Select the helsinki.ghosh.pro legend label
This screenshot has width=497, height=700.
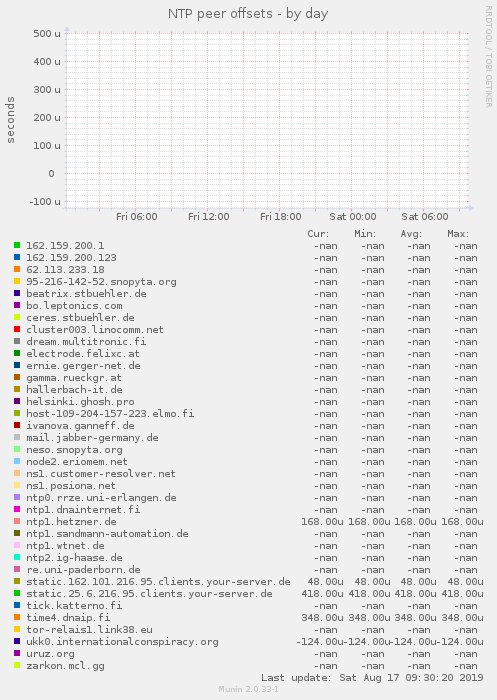pos(80,402)
